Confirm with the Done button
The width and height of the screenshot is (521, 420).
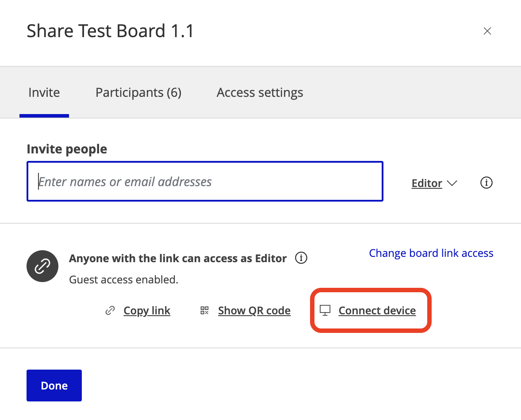(x=54, y=386)
